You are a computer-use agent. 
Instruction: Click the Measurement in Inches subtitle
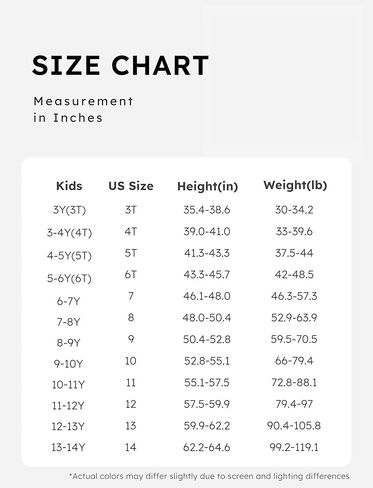point(83,109)
